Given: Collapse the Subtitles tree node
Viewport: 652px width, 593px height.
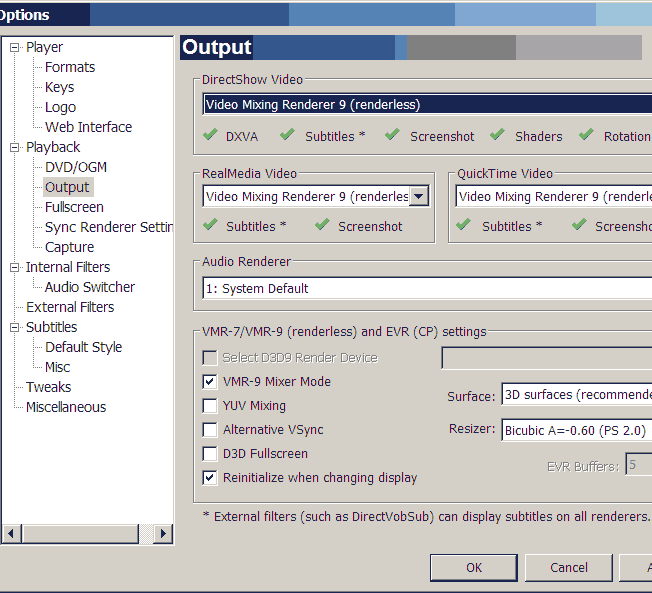Looking at the screenshot, I should pyautogui.click(x=15, y=327).
